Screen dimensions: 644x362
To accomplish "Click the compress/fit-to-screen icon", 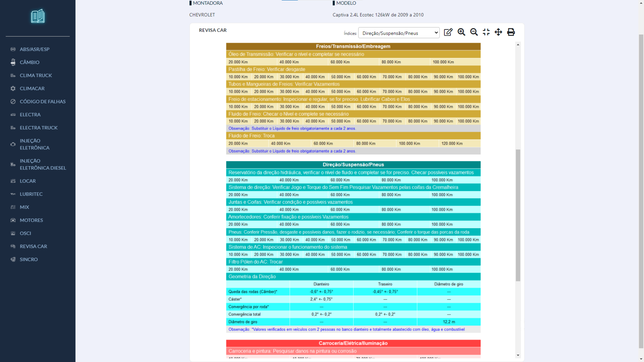I will coord(486,32).
